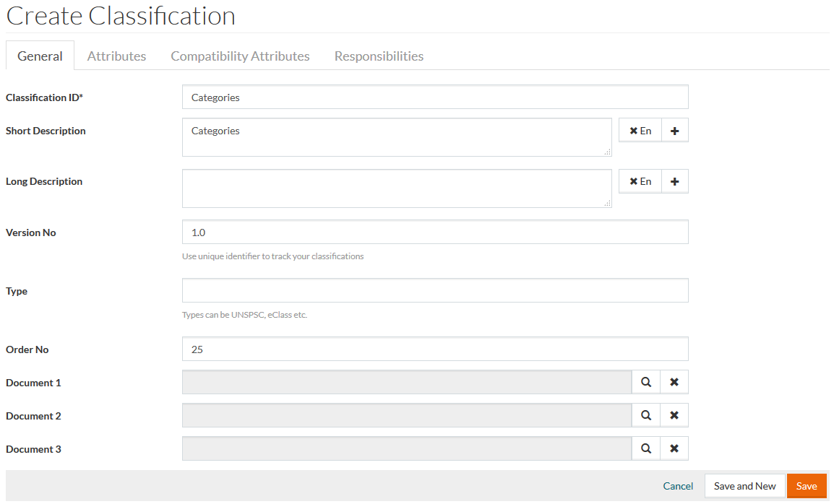Open the Compatibility Attributes tab
This screenshot has width=834, height=504.
240,56
